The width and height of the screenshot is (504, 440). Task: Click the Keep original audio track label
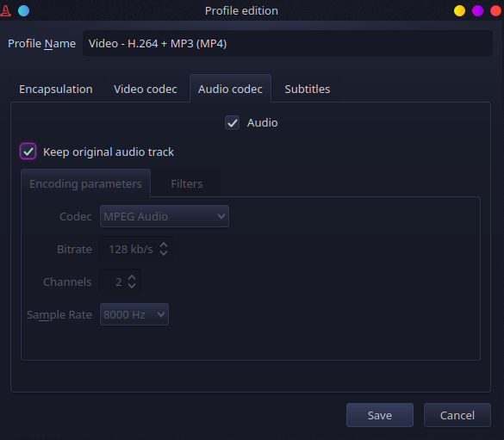tap(109, 152)
